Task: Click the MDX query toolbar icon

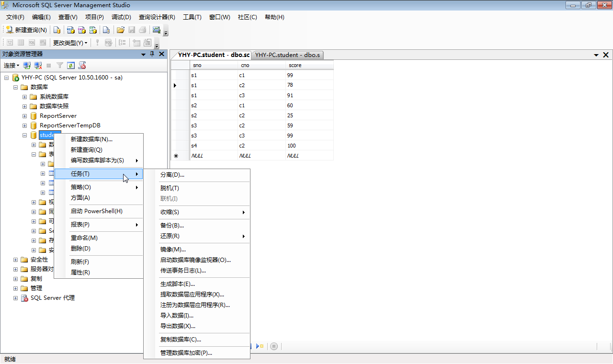Action: (x=70, y=30)
